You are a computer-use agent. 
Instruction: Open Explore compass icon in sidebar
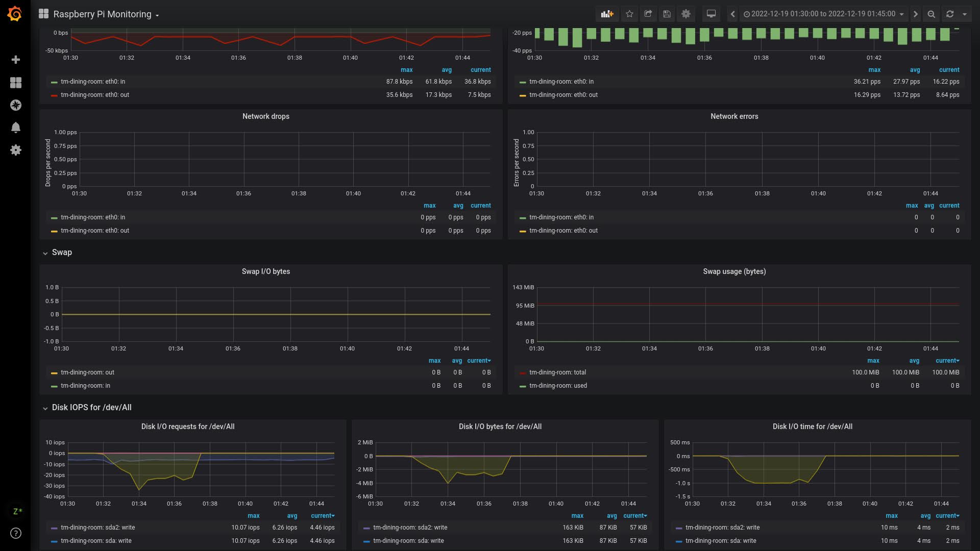[x=16, y=105]
